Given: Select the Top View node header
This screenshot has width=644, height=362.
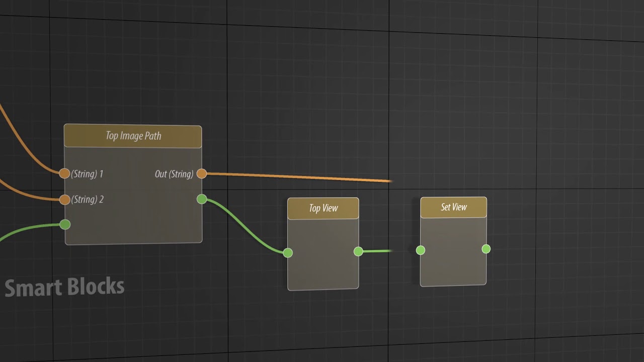Looking at the screenshot, I should [x=323, y=208].
